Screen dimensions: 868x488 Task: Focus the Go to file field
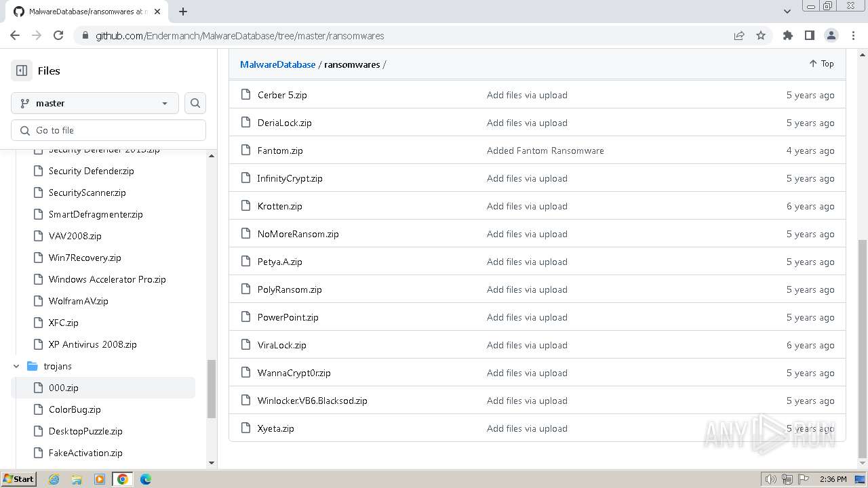tap(108, 130)
